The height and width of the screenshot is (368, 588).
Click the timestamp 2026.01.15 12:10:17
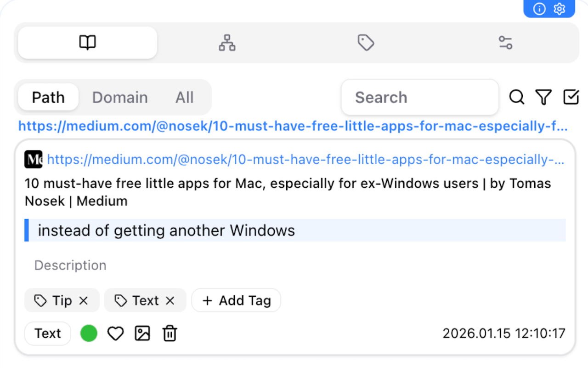(x=504, y=333)
